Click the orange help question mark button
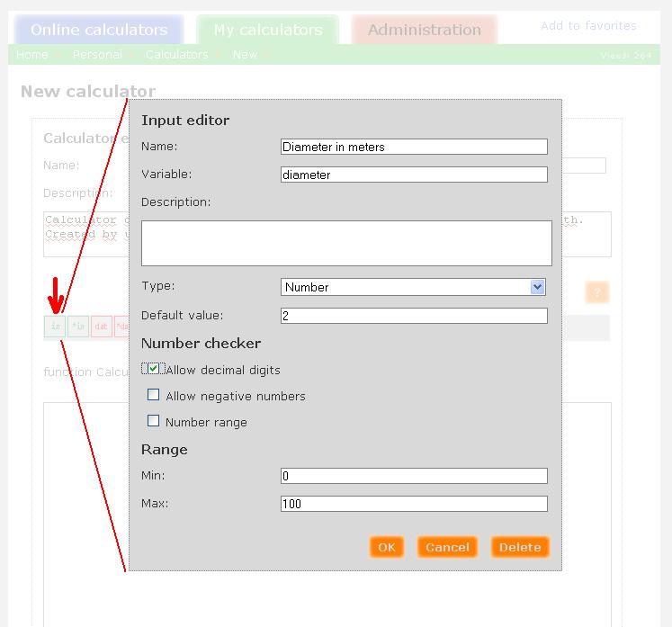 [x=597, y=292]
